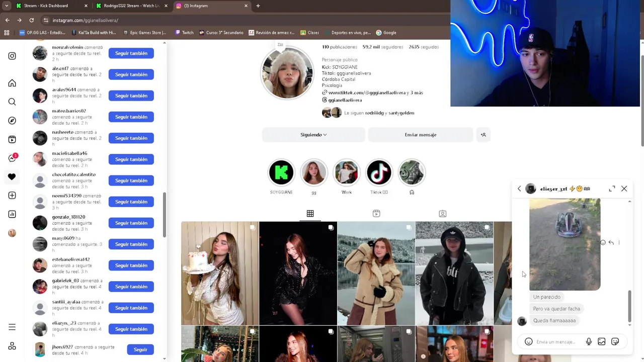The width and height of the screenshot is (644, 362).
Task: Open the Meta apps icon at sidebar bottom
Action: [x=12, y=346]
